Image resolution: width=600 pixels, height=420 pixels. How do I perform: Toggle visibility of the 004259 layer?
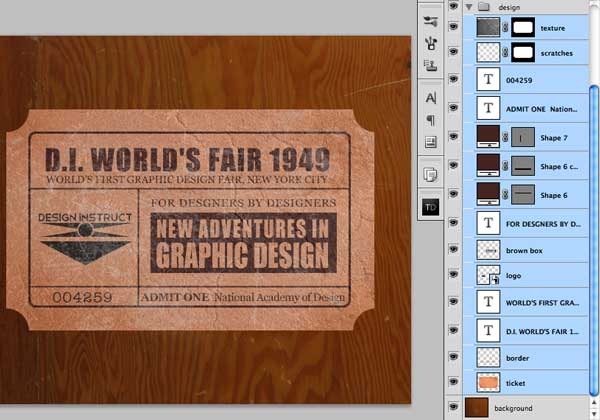point(453,78)
